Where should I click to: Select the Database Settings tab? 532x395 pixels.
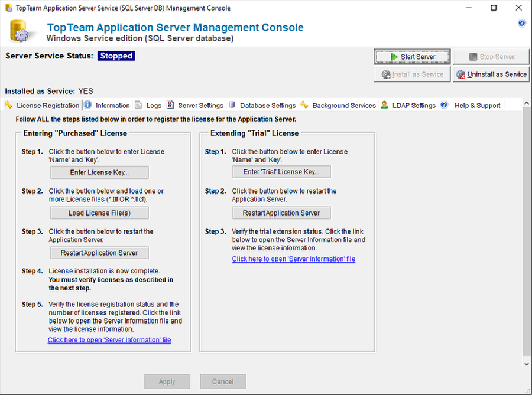262,105
